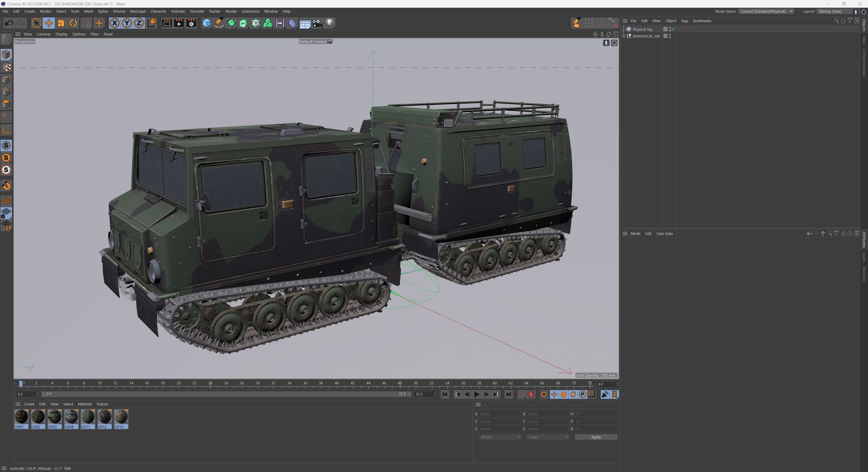Open the Extensions menu
Image resolution: width=868 pixels, height=472 pixels.
coord(250,11)
